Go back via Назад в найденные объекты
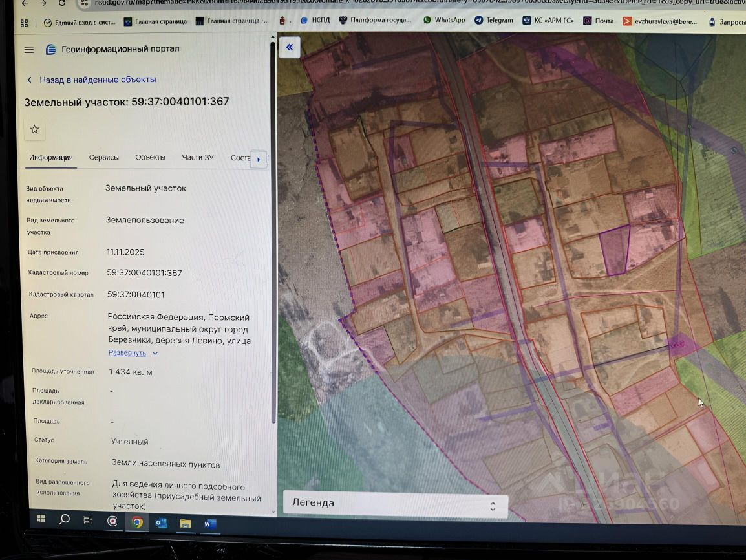 [92, 80]
